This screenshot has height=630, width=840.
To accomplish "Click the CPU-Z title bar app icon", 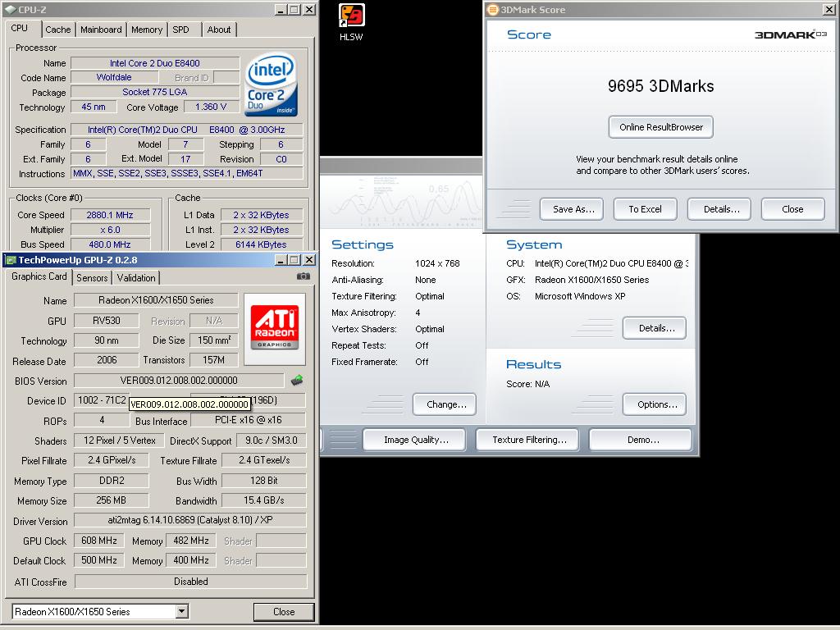I will coord(10,10).
